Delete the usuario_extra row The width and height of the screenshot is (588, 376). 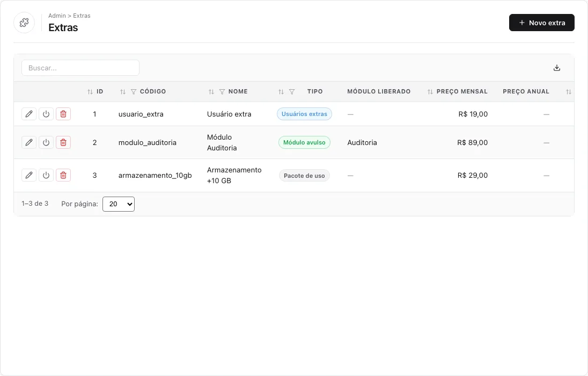point(63,114)
